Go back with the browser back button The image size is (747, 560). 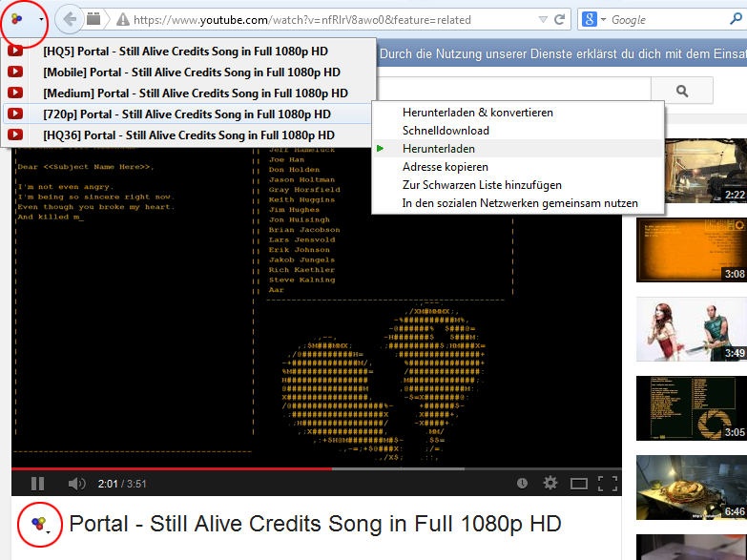[70, 19]
